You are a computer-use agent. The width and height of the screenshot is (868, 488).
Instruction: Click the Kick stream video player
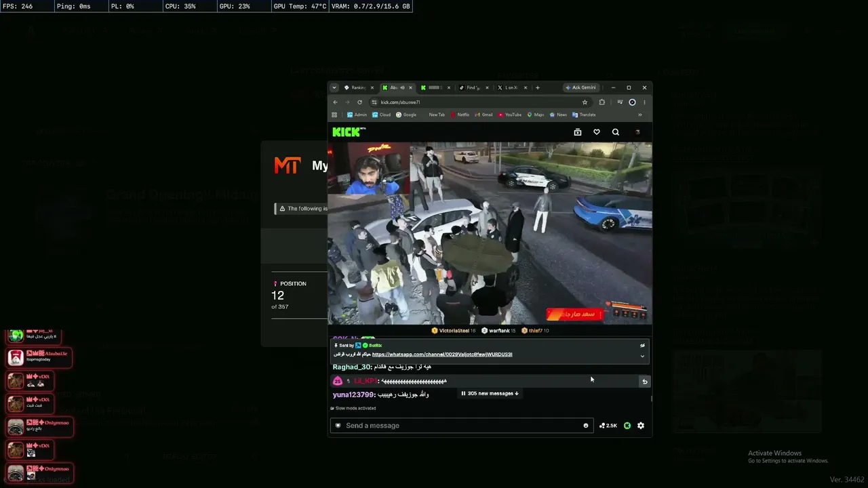pyautogui.click(x=490, y=233)
